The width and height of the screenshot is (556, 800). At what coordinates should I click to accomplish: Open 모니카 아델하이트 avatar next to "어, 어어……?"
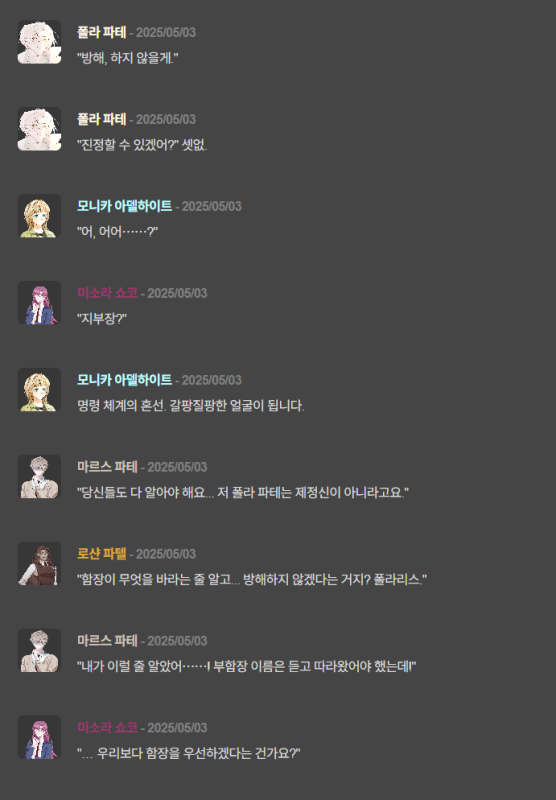tap(39, 216)
